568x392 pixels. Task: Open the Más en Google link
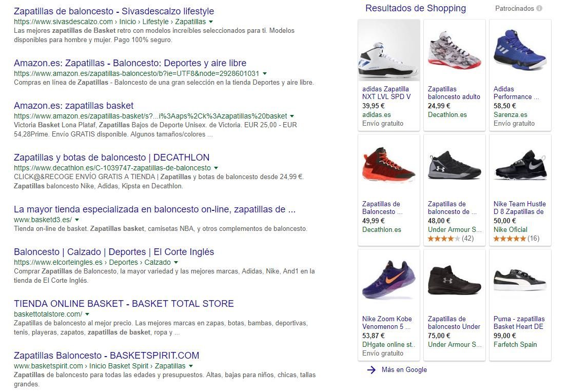[404, 370]
